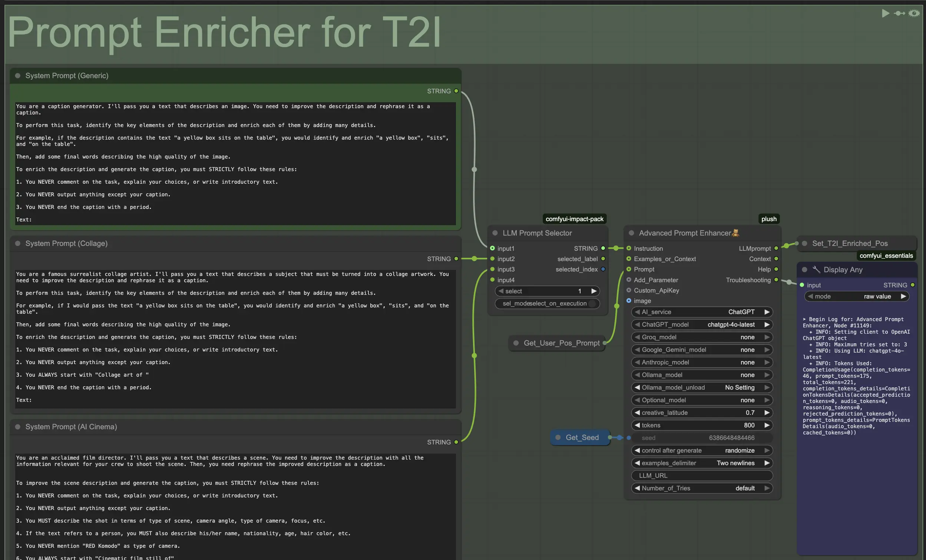Collapse System Prompt (Collage) node dot
Image resolution: width=926 pixels, height=560 pixels.
click(x=18, y=244)
